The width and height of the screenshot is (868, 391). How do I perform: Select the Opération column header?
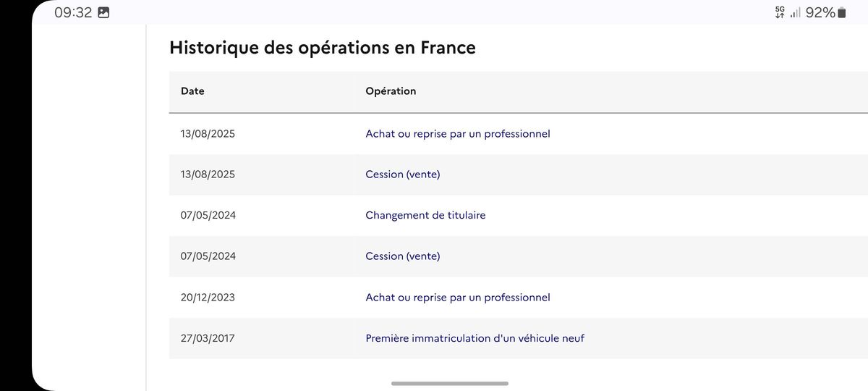pyautogui.click(x=391, y=91)
